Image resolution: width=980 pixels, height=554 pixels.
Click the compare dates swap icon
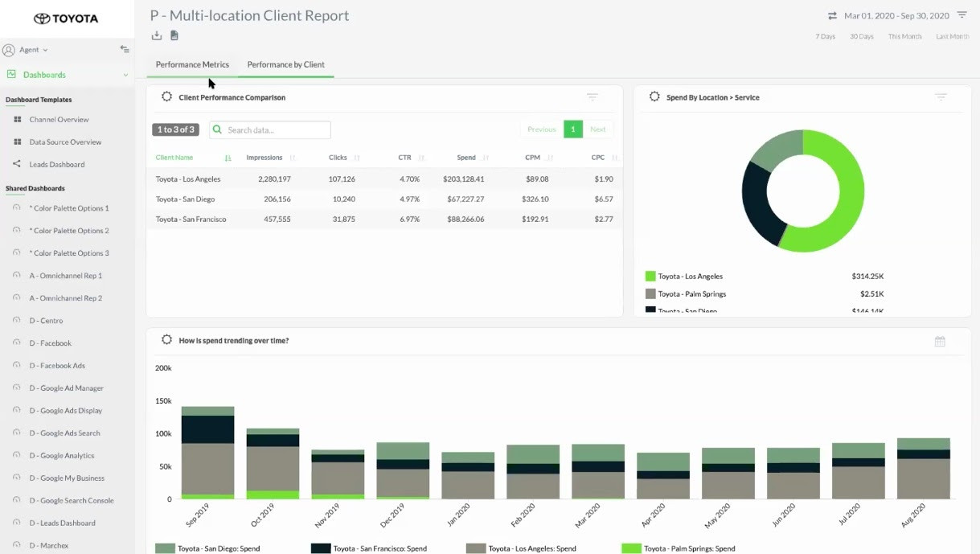[x=832, y=15]
